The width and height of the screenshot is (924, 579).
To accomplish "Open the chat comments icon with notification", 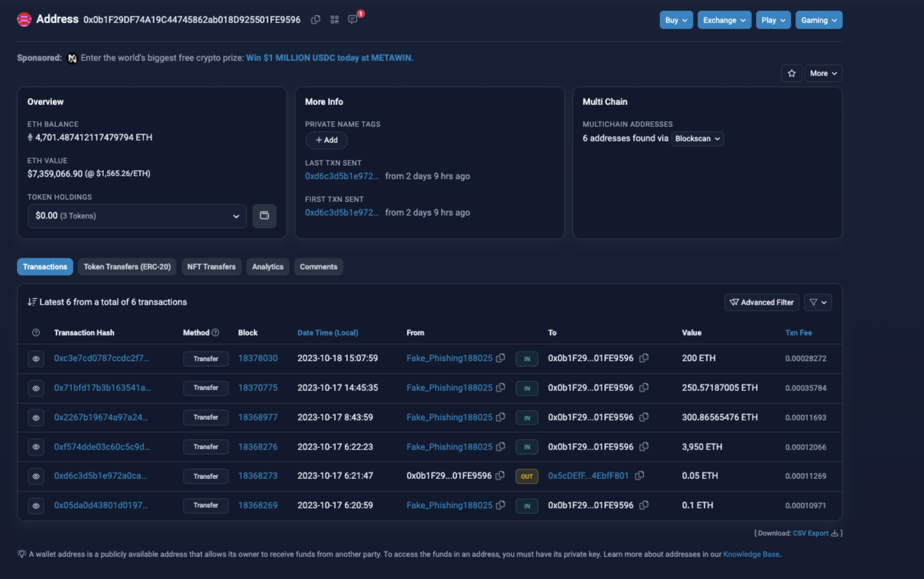I will (x=353, y=19).
